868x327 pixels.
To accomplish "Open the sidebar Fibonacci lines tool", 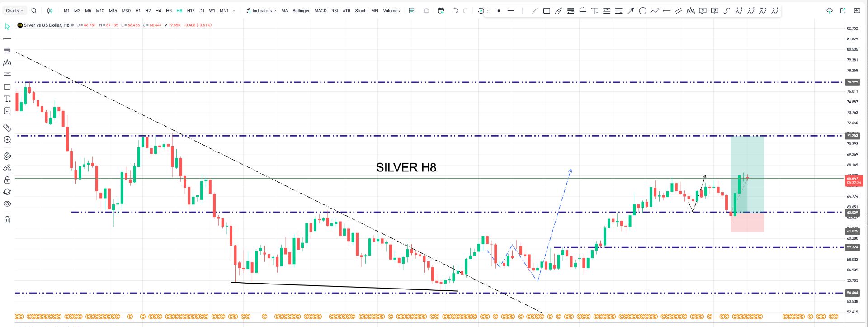I will [x=7, y=51].
